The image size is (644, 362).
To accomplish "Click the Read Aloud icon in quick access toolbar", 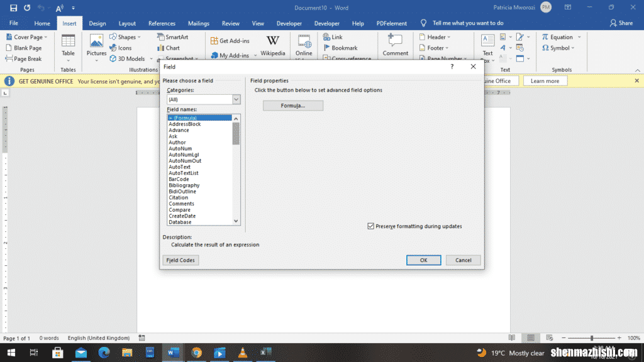I will (x=60, y=8).
